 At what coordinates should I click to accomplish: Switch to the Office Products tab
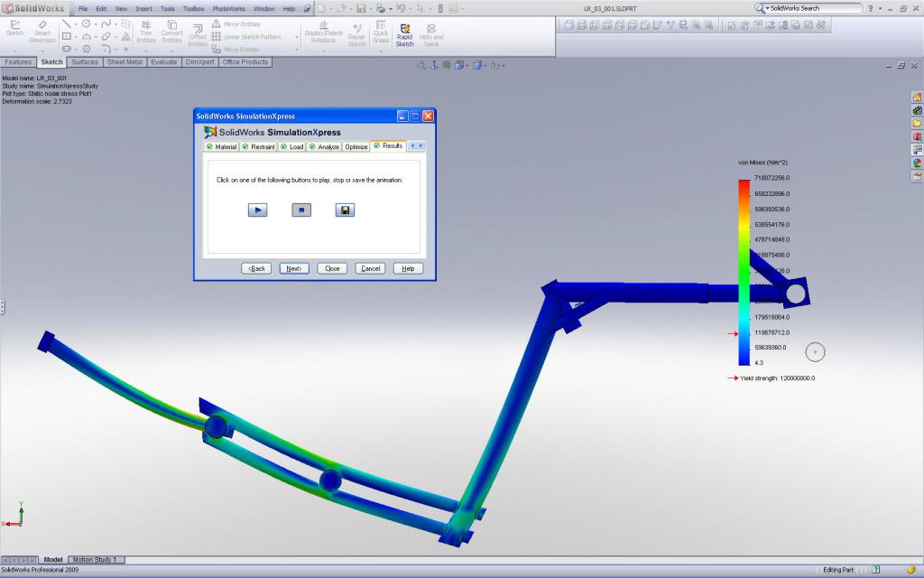[245, 62]
